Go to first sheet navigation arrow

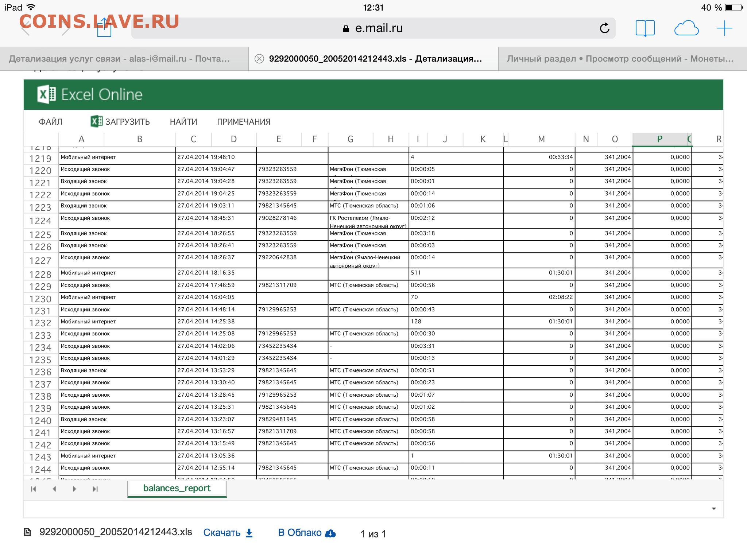point(34,489)
